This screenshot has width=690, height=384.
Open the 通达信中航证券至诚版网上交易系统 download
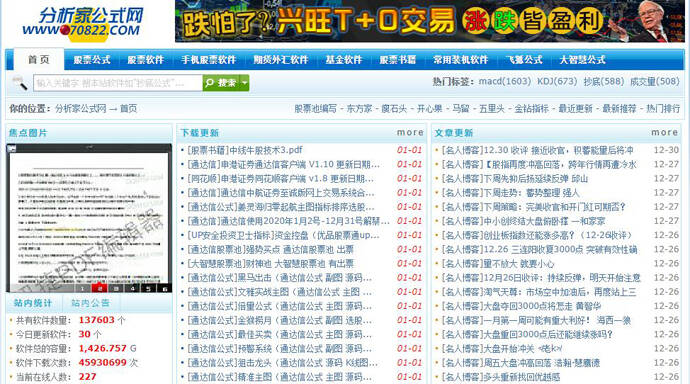281,193
